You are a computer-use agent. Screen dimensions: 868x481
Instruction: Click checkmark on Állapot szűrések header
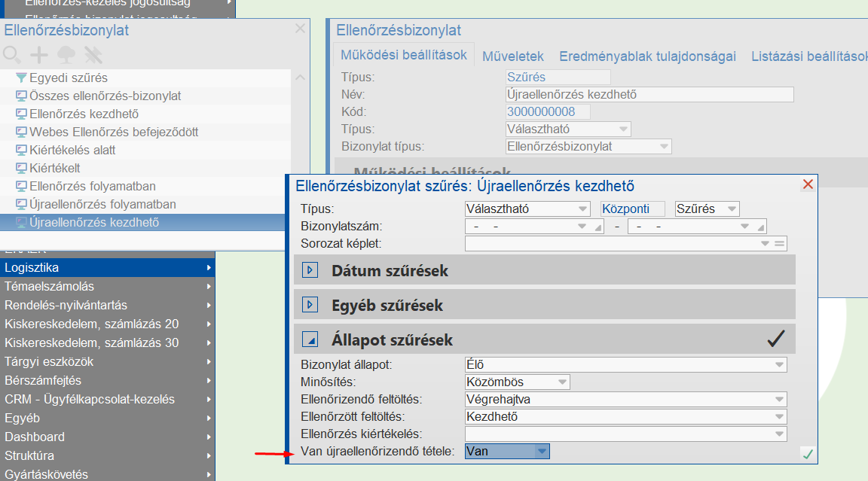776,339
